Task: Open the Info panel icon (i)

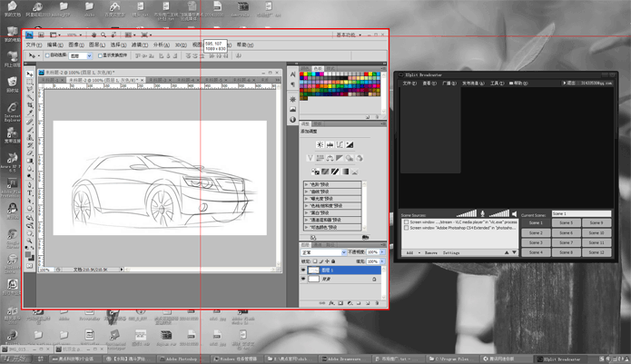Action: point(292,120)
